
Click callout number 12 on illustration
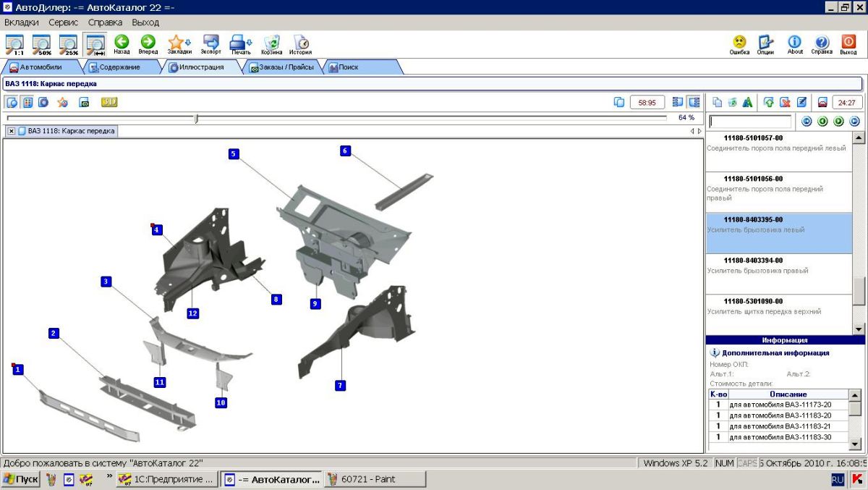pyautogui.click(x=192, y=313)
